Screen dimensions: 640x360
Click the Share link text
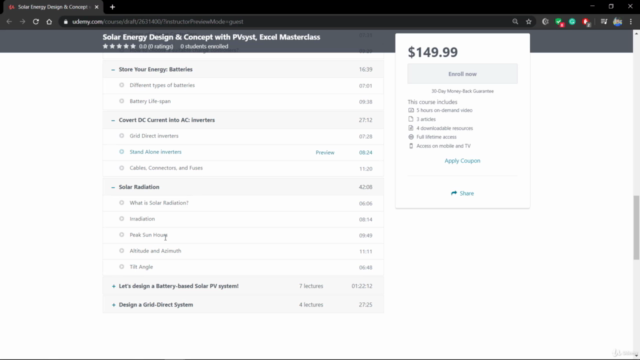(x=467, y=193)
